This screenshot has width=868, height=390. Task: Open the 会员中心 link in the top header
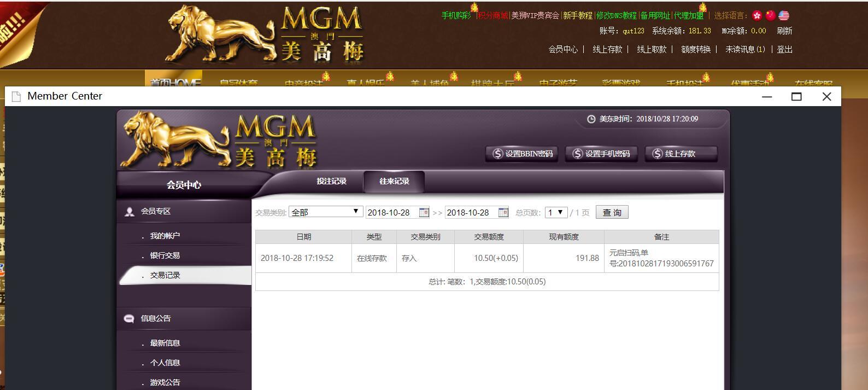click(x=563, y=49)
